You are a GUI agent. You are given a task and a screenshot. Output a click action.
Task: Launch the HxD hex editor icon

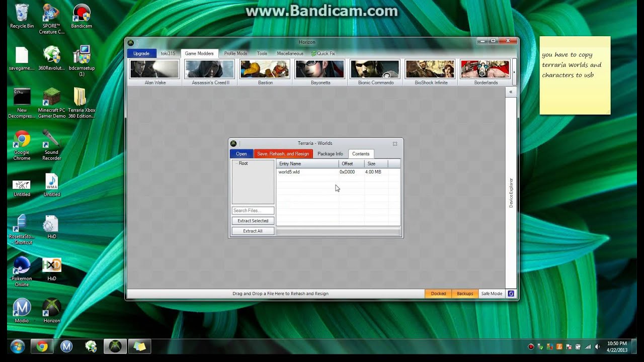coord(51,269)
